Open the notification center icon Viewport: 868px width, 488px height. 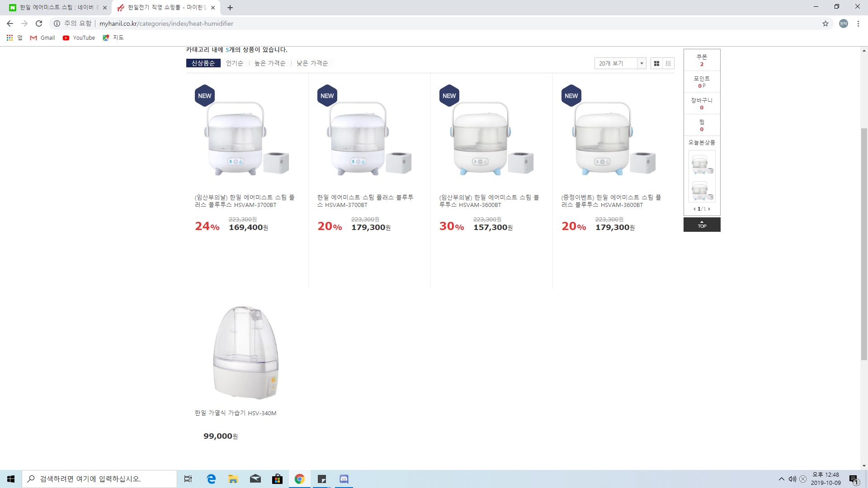[x=854, y=479]
